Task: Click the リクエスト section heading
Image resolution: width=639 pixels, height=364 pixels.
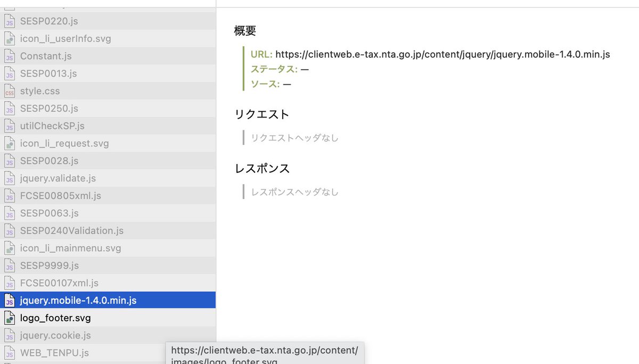Action: click(262, 114)
